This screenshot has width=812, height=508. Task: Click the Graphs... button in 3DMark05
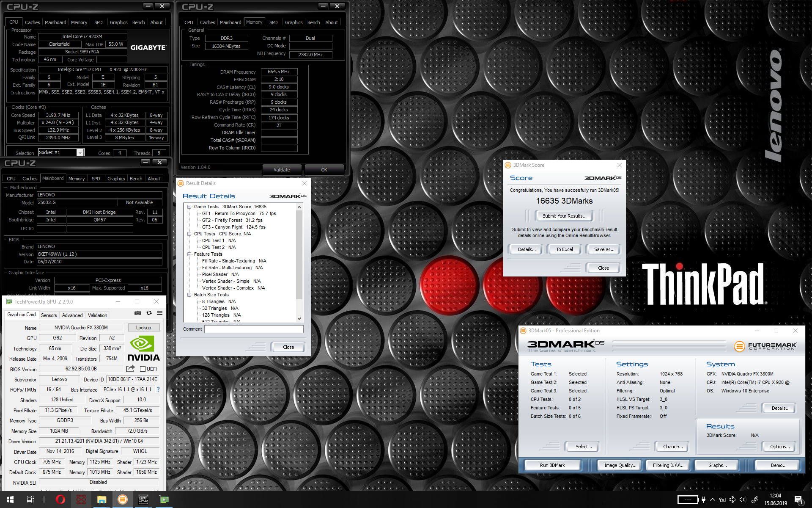click(718, 465)
